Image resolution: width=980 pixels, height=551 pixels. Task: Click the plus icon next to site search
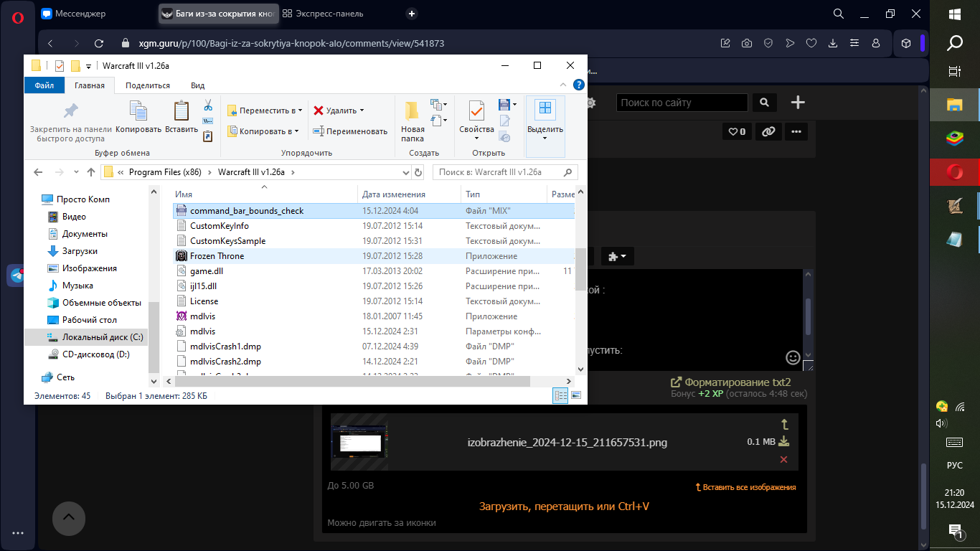click(798, 103)
